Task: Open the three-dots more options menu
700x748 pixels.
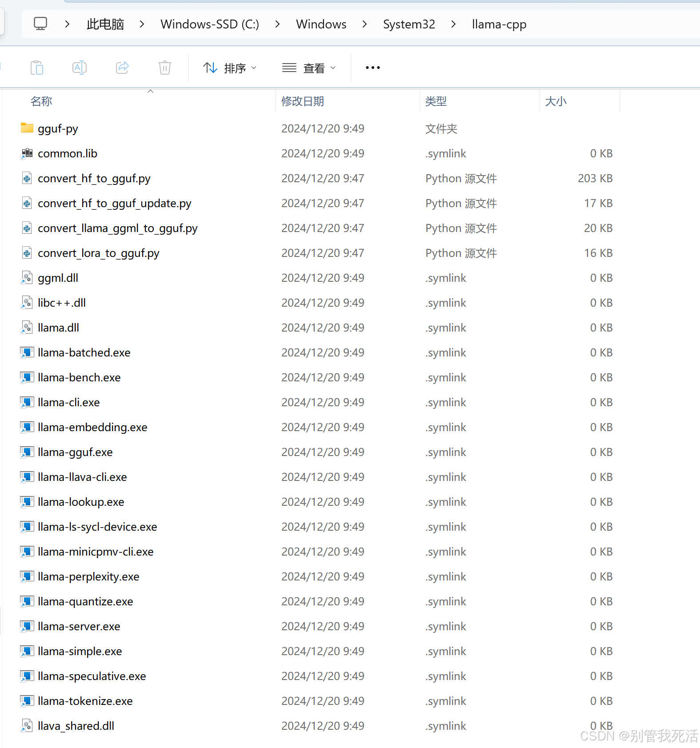Action: click(x=372, y=68)
